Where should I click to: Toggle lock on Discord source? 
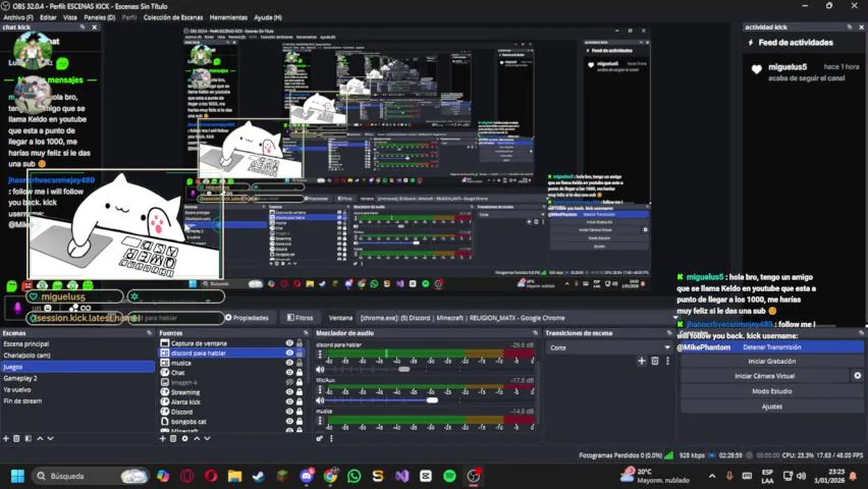coord(300,412)
